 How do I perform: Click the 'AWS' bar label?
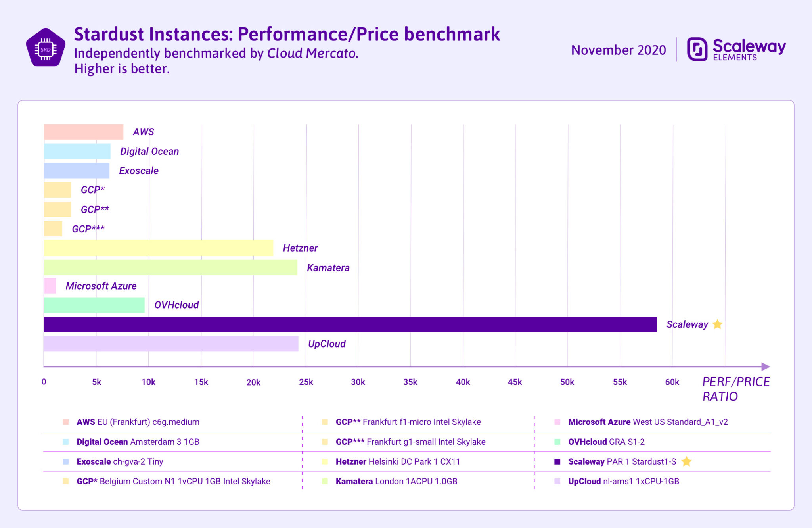click(143, 132)
